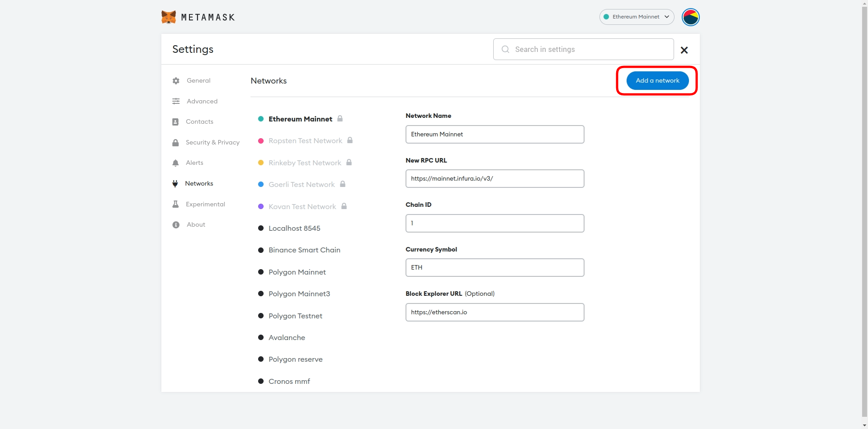Click lock icon beside Kovan Test Network
This screenshot has width=868, height=429.
[344, 206]
